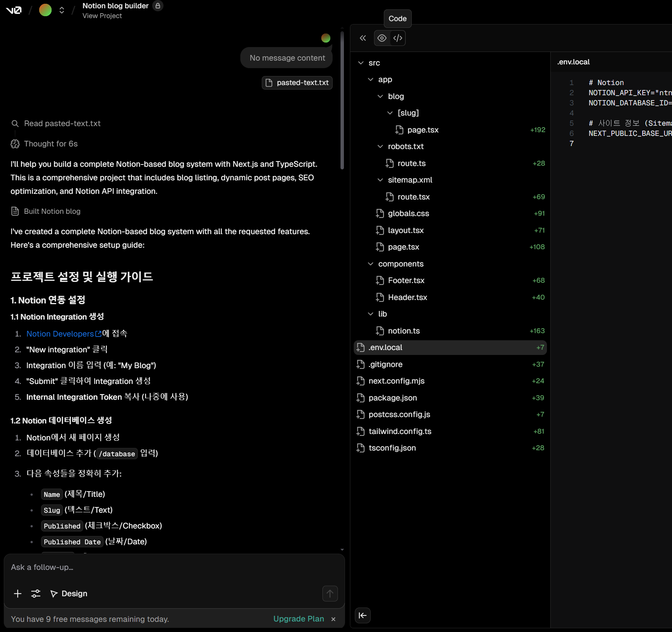Open the workspace avatar in the header
The image size is (672, 632).
45,10
